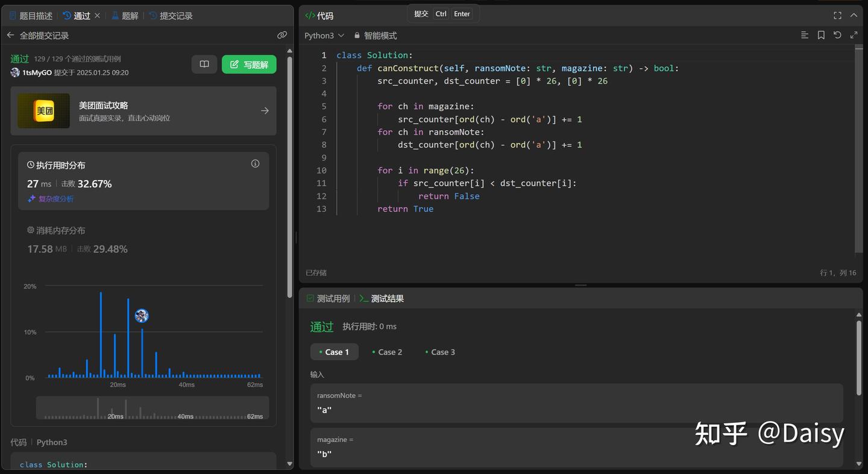Viewport: 868px width, 474px height.
Task: Open 美团面试攻略 via the right arrow
Action: [265, 110]
